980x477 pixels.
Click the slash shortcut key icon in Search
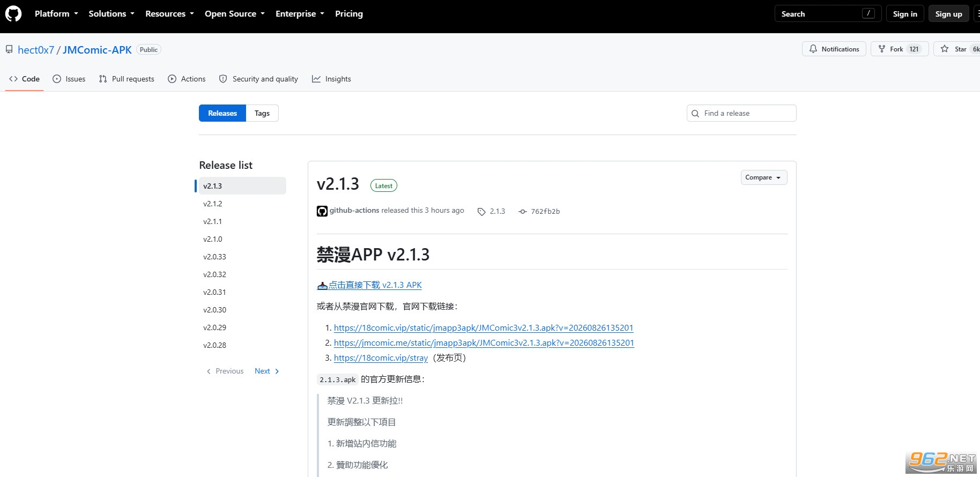pyautogui.click(x=868, y=13)
